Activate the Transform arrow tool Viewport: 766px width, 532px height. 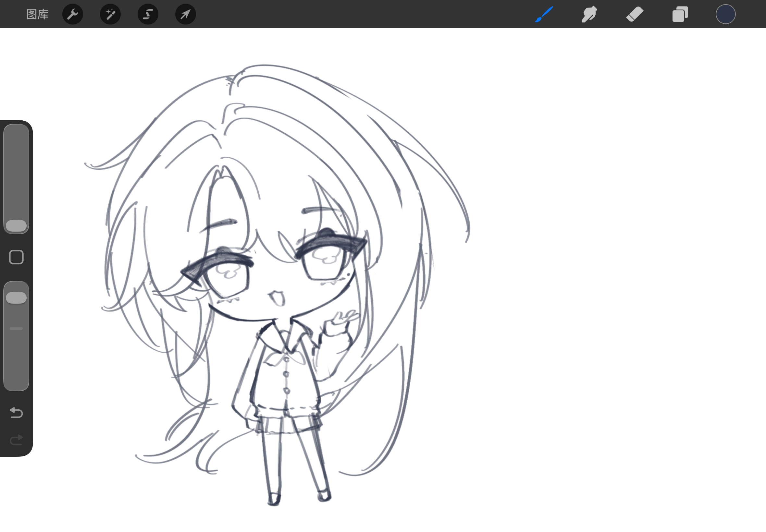pos(186,14)
